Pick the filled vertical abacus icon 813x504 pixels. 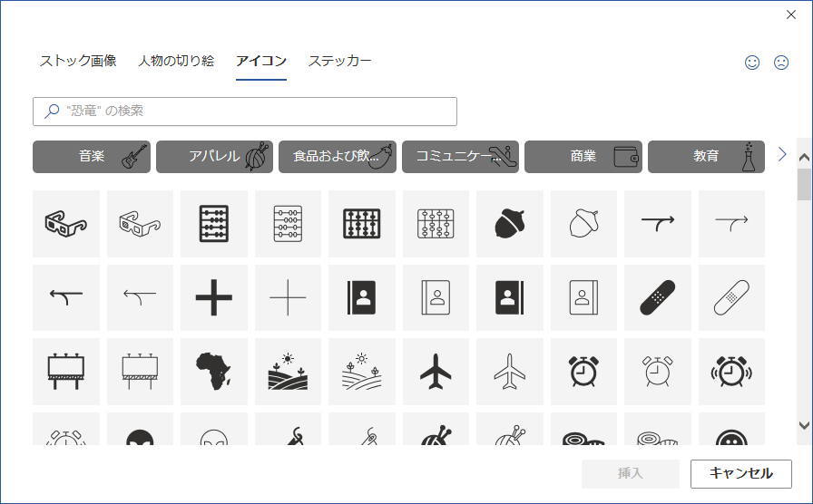tap(213, 224)
